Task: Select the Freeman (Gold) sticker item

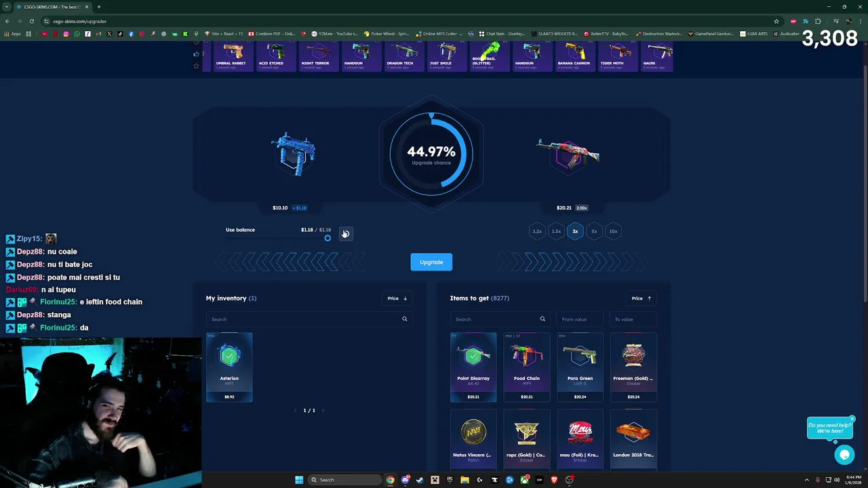Action: (x=633, y=367)
